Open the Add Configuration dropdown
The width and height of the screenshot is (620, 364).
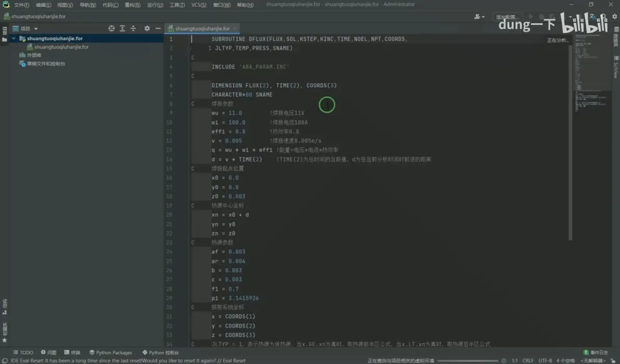507,17
